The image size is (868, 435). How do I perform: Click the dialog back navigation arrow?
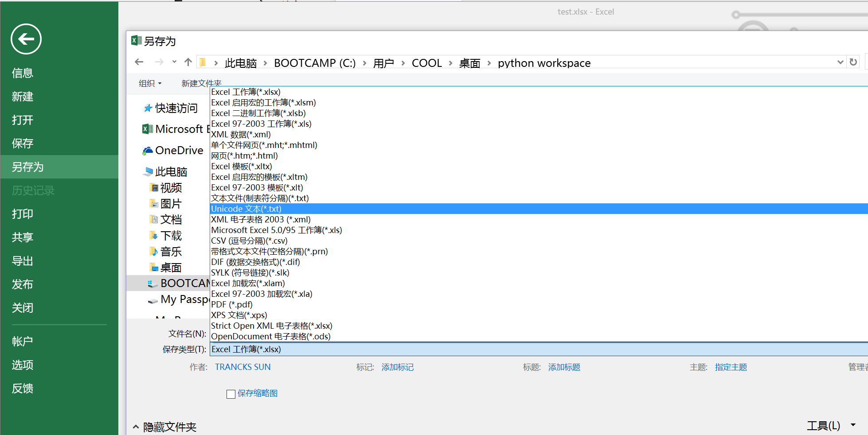click(139, 62)
